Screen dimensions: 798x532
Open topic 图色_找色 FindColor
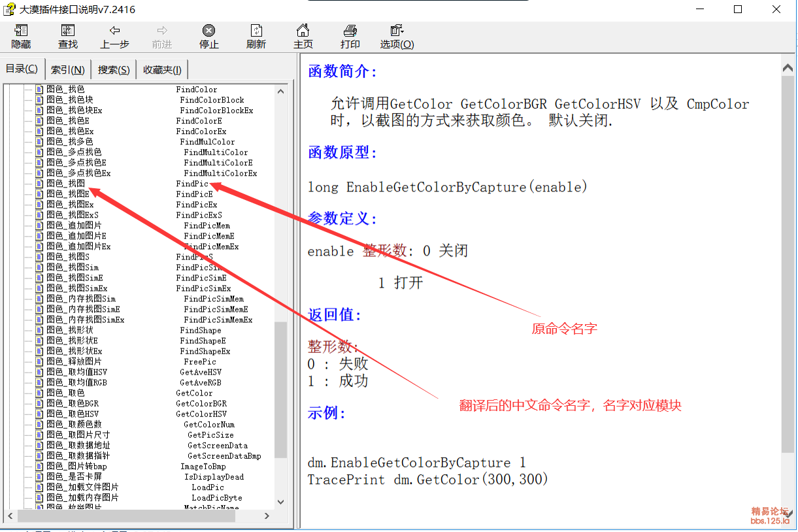(132, 90)
